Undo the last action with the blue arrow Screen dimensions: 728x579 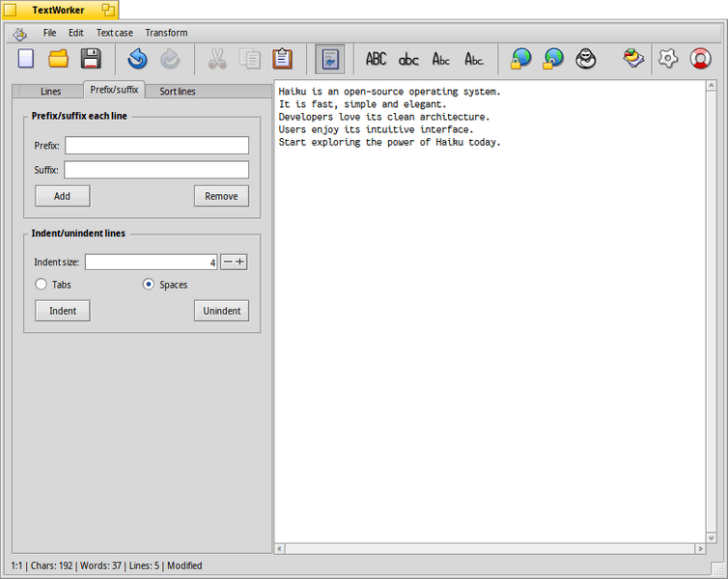pos(137,59)
